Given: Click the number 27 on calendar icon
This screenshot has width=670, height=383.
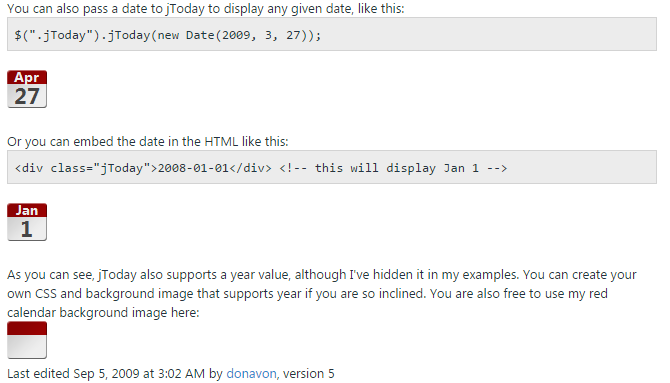Looking at the screenshot, I should 27,96.
